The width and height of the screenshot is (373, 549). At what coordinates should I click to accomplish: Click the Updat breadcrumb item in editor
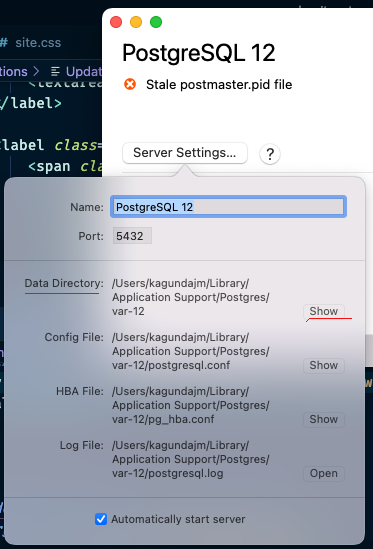click(84, 71)
